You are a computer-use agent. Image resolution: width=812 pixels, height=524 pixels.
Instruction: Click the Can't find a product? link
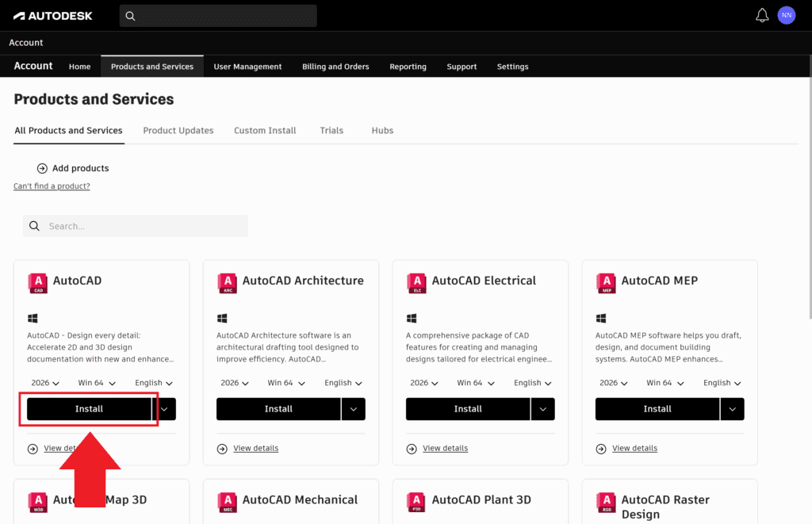click(x=52, y=186)
